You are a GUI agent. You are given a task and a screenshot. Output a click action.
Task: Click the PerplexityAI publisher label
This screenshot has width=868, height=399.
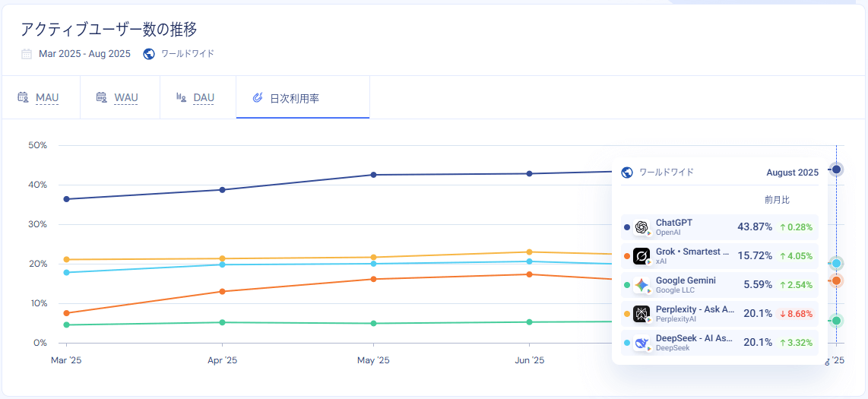coord(675,318)
